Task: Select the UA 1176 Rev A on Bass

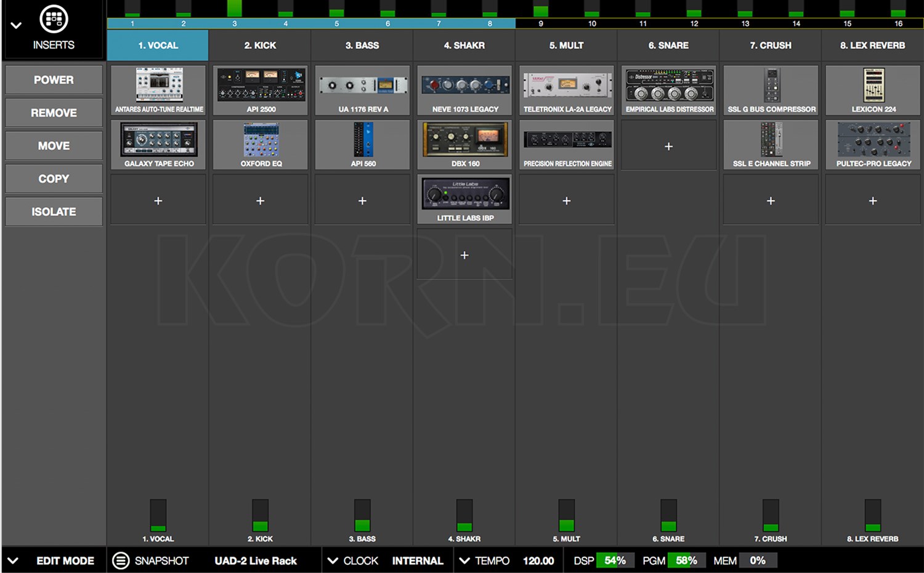Action: (362, 90)
